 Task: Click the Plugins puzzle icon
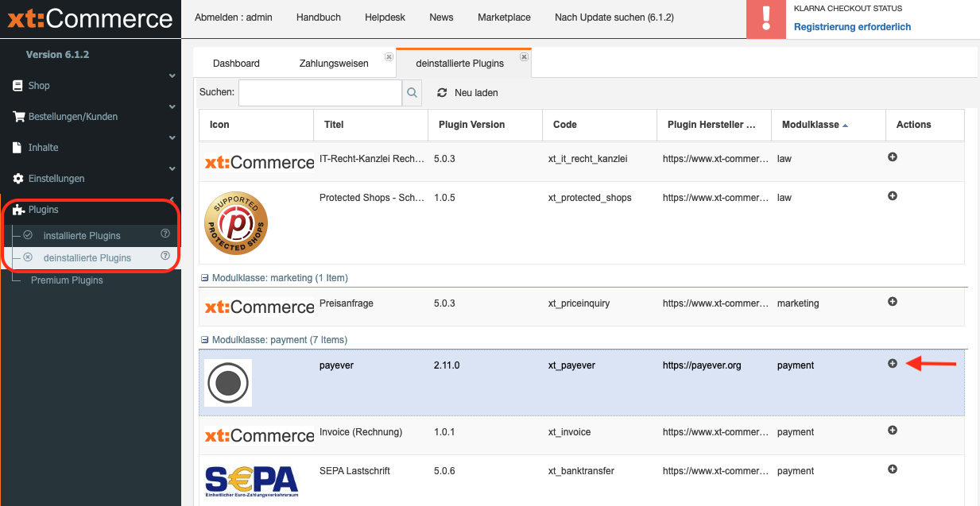(x=18, y=210)
